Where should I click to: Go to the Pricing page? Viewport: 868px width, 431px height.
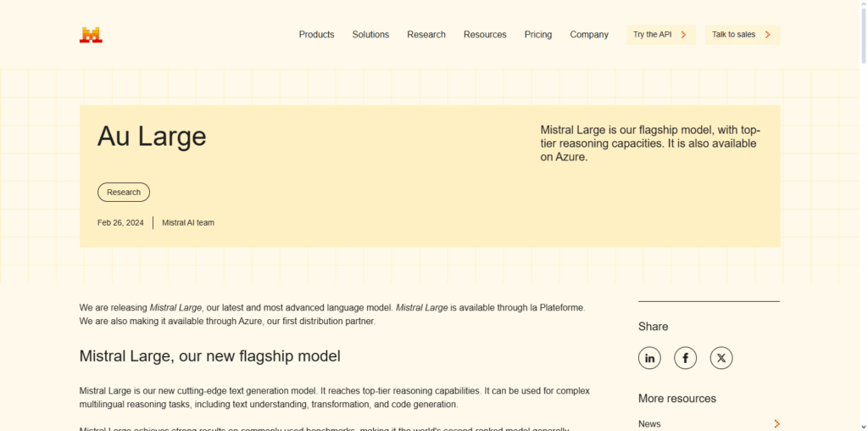(x=538, y=34)
